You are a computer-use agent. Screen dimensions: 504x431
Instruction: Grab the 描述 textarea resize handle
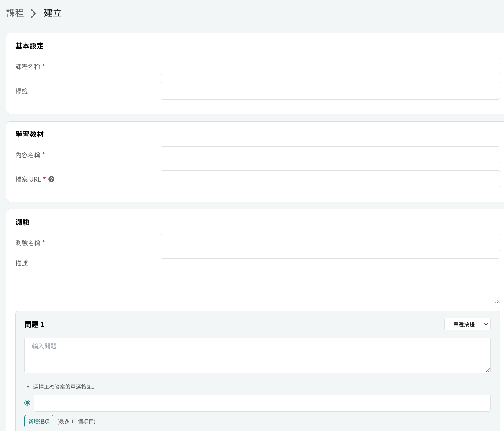click(x=497, y=301)
